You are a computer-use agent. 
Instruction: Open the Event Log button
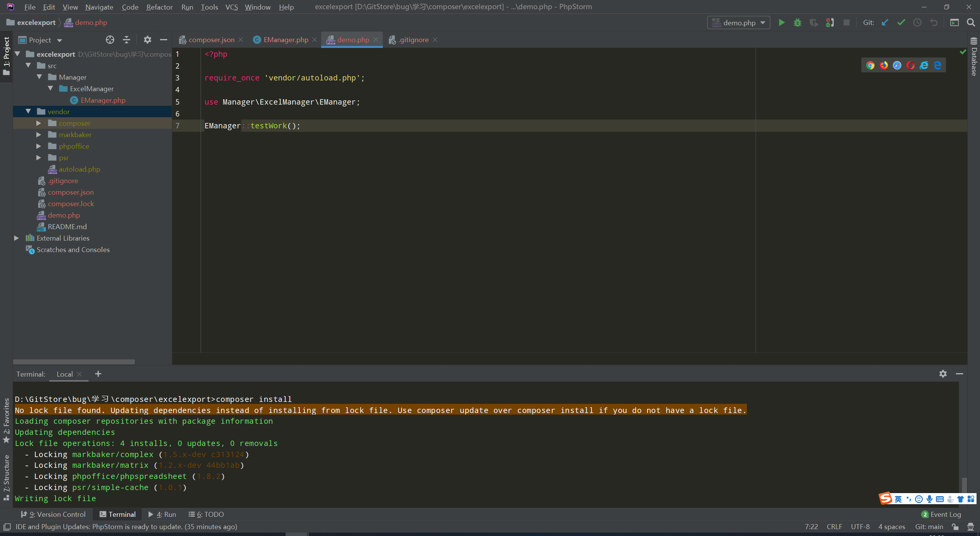coord(941,514)
